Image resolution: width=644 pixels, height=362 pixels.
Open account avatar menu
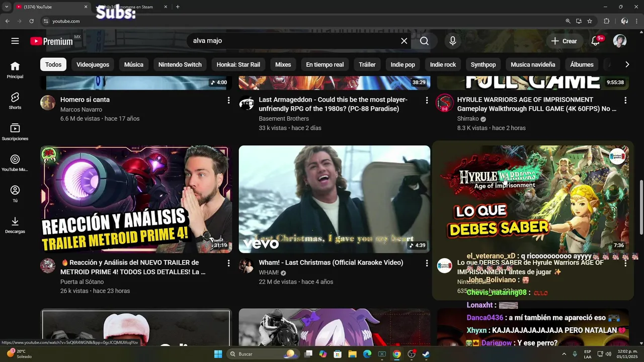(620, 41)
